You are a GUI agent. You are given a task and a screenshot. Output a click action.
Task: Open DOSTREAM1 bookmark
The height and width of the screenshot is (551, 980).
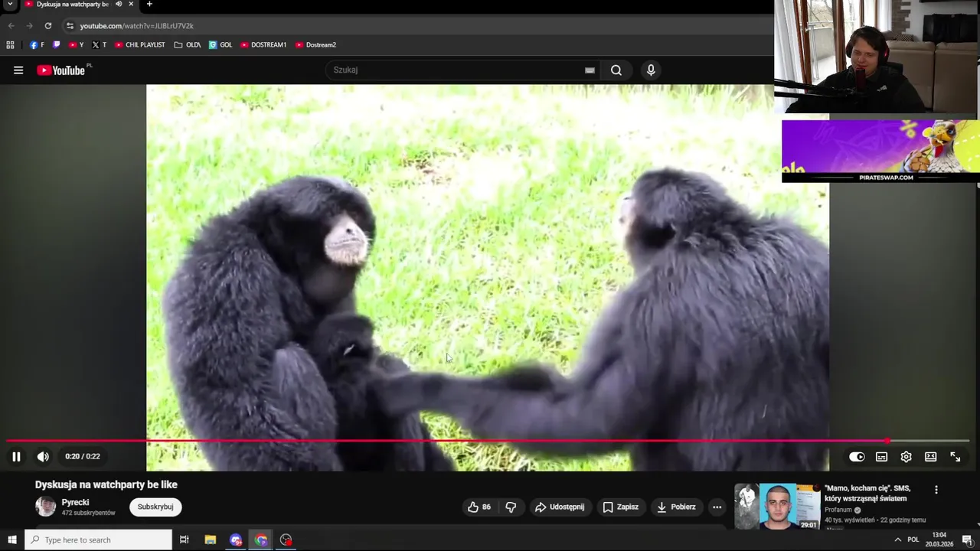click(263, 45)
